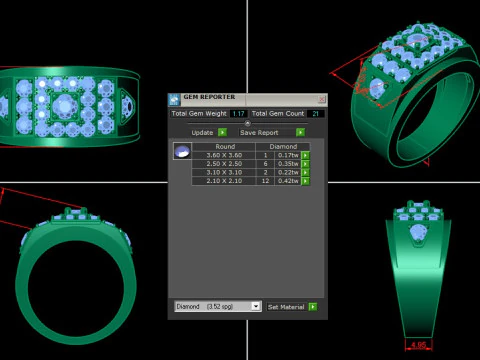Click the Total Gem Count value 21
The image size is (480, 360).
coord(315,114)
